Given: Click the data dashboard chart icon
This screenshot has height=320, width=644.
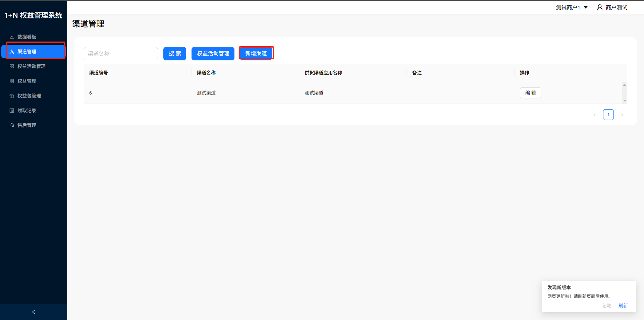Looking at the screenshot, I should tap(12, 37).
